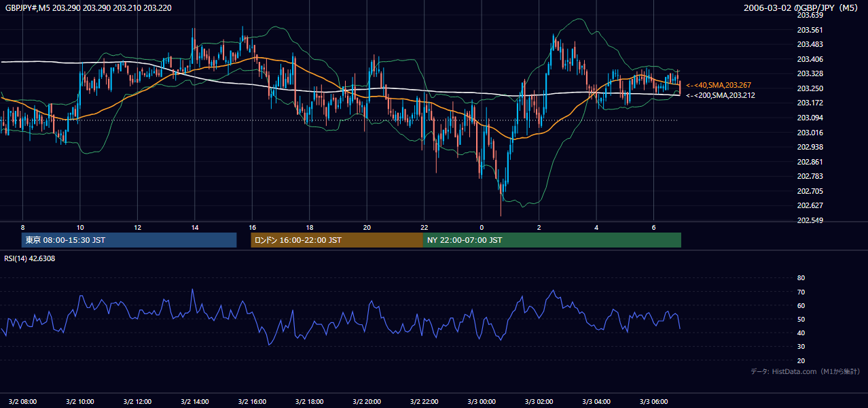
Task: Open the HistData.com data credit text
Action: (x=806, y=371)
